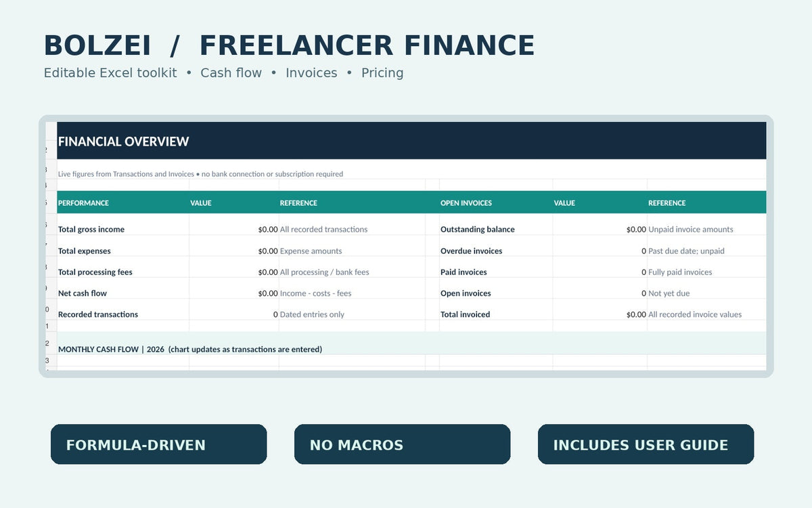Select the Total gross income $0.00 value

(x=268, y=230)
